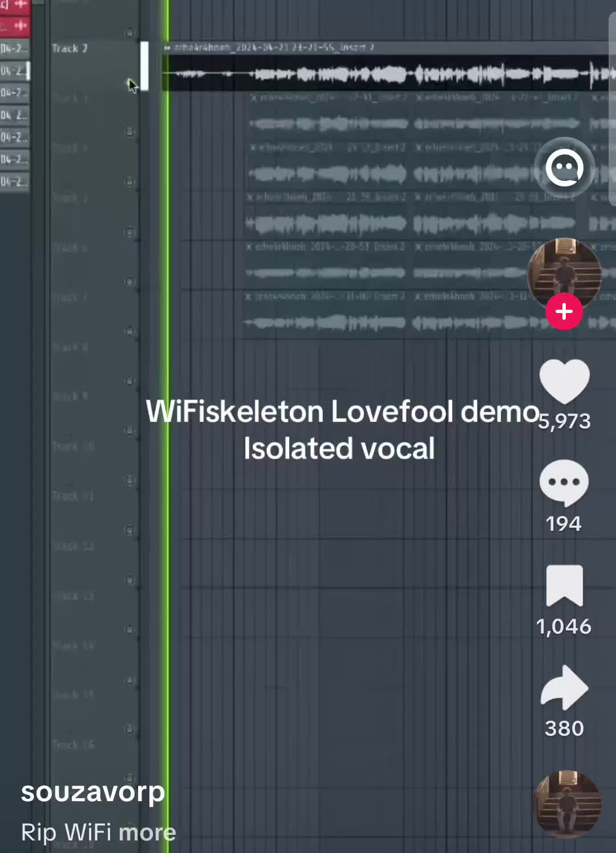Select the "Track 2" label
The width and height of the screenshot is (616, 853).
coord(70,48)
